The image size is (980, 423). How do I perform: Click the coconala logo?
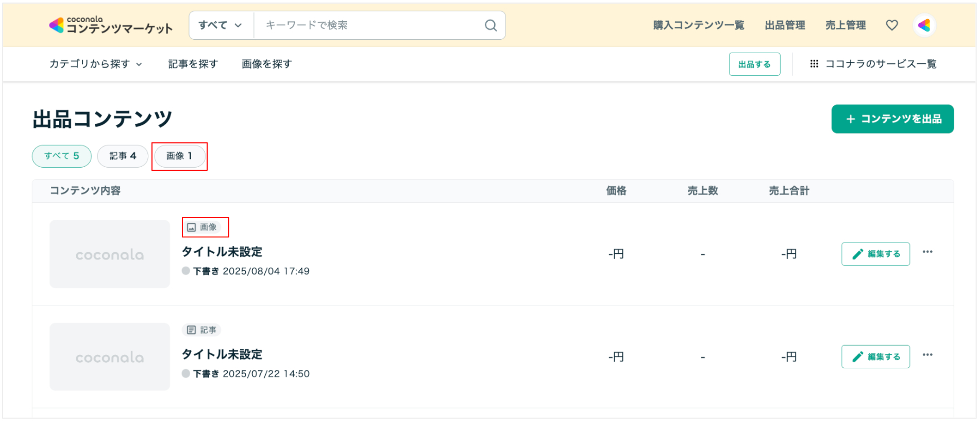pyautogui.click(x=110, y=25)
